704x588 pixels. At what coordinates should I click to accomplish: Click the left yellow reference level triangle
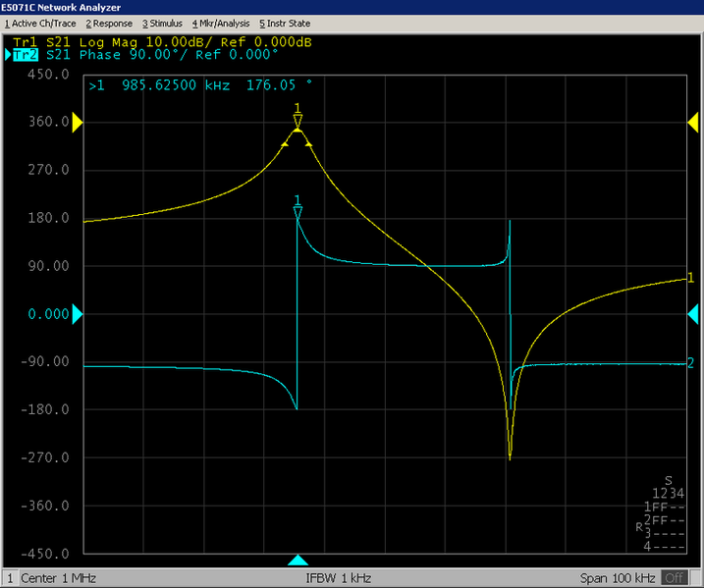pos(78,122)
